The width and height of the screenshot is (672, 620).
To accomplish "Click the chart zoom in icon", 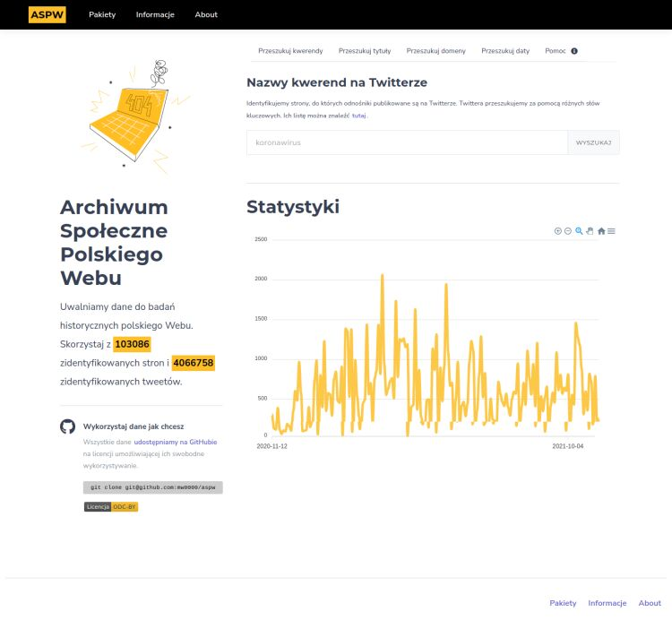I will tap(558, 231).
